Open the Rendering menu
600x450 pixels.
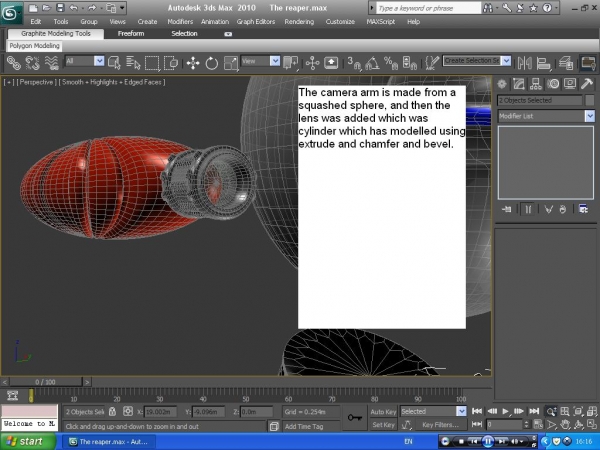[x=299, y=22]
